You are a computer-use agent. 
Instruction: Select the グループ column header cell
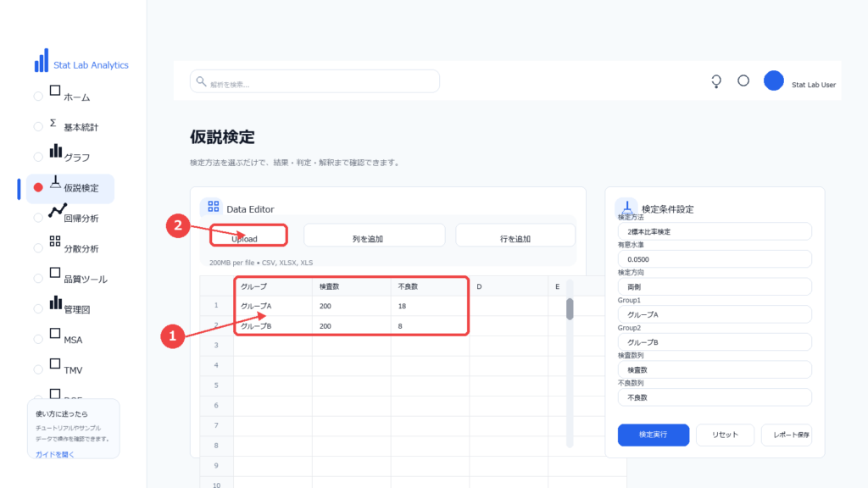coord(273,286)
